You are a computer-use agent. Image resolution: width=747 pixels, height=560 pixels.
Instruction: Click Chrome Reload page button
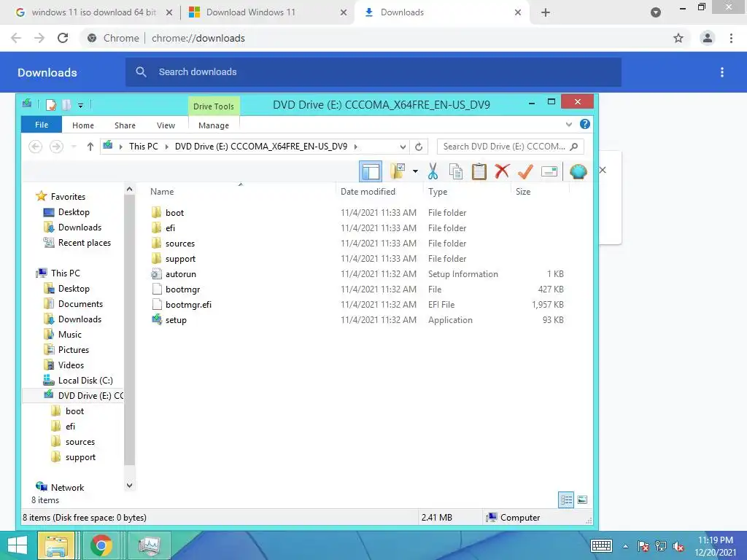(63, 38)
